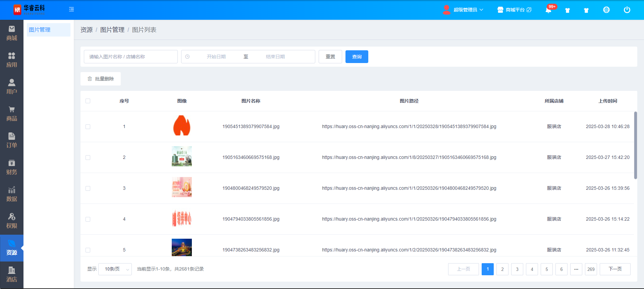This screenshot has width=644, height=289.
Task: Toggle the select-all checkbox in table header
Action: click(88, 101)
